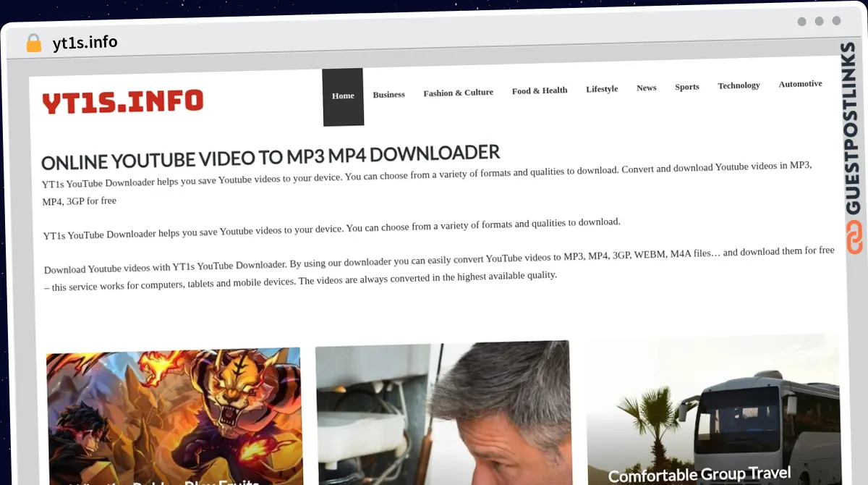868x485 pixels.
Task: Click the YT1S.INFO red site logo
Action: (122, 102)
